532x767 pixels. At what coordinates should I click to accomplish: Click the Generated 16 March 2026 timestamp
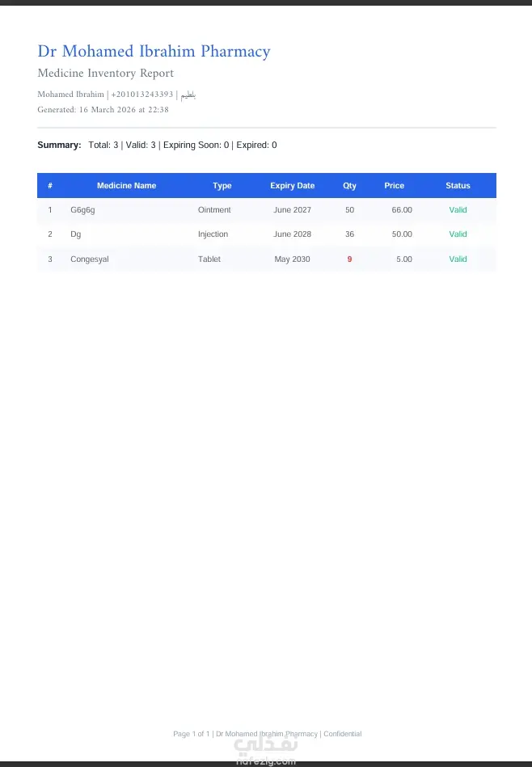103,110
